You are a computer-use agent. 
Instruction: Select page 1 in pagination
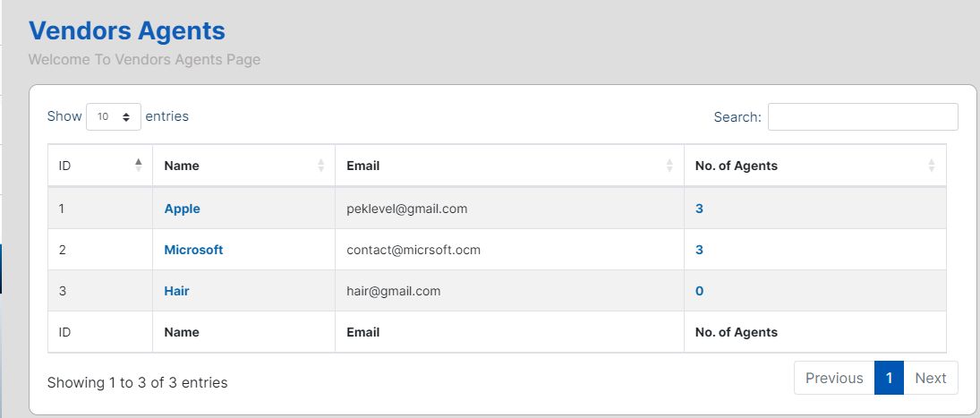(889, 378)
